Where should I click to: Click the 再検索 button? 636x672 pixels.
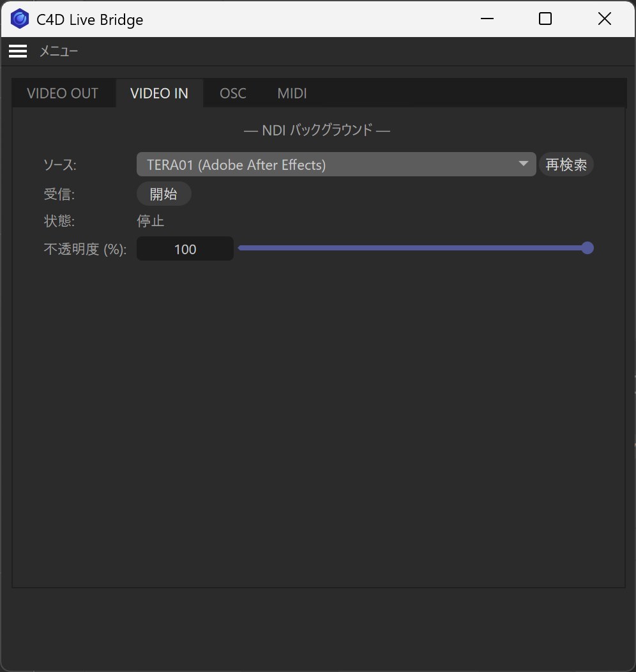pyautogui.click(x=566, y=164)
